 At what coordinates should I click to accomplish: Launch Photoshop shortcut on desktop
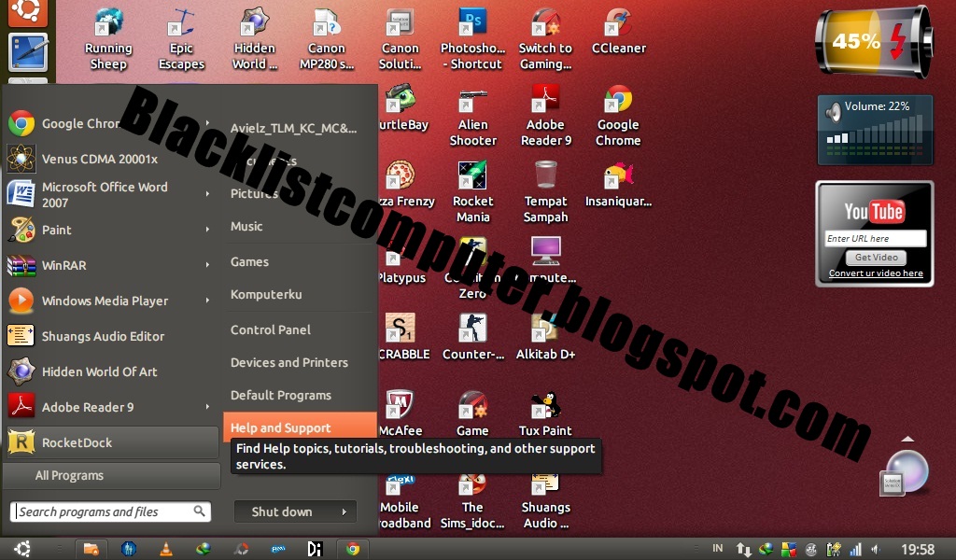[472, 38]
